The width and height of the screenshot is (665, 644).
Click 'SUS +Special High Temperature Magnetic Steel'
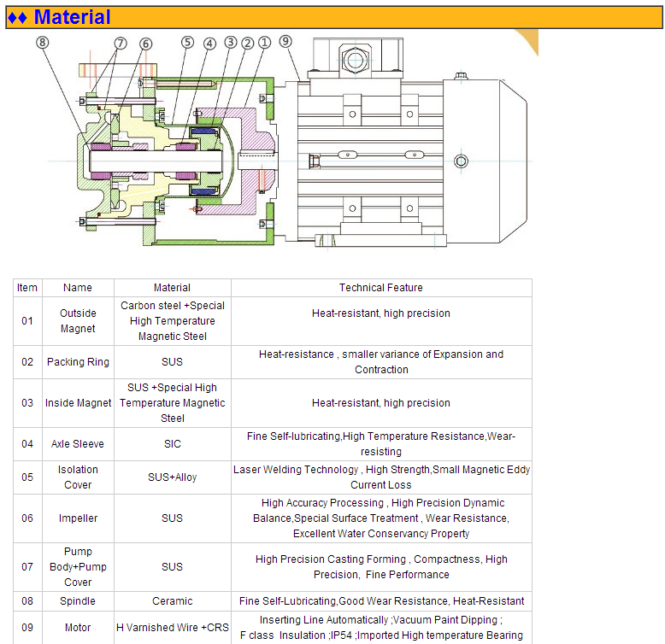(x=172, y=403)
